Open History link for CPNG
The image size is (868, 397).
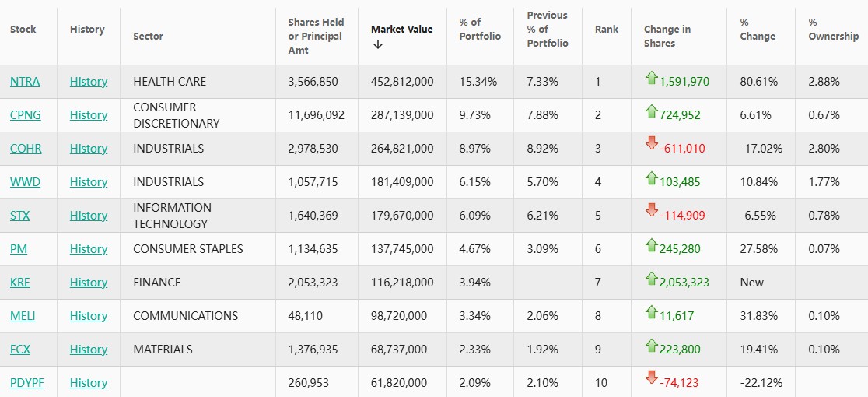pyautogui.click(x=89, y=115)
